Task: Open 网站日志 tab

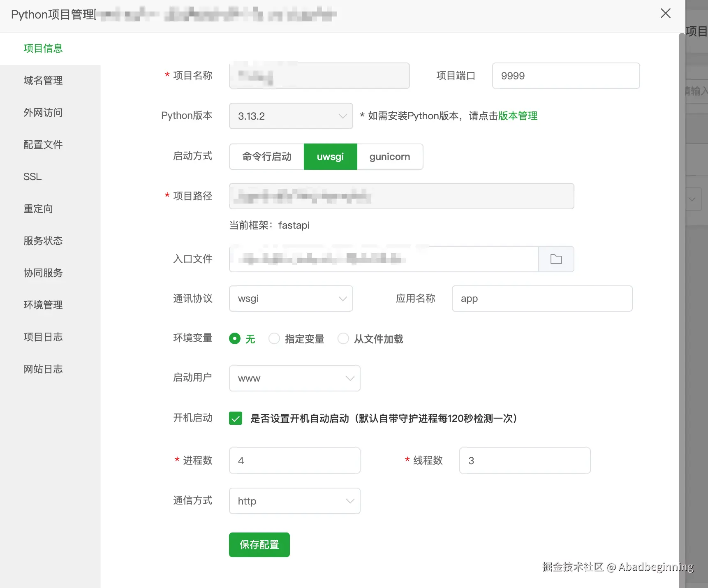Action: pyautogui.click(x=43, y=369)
